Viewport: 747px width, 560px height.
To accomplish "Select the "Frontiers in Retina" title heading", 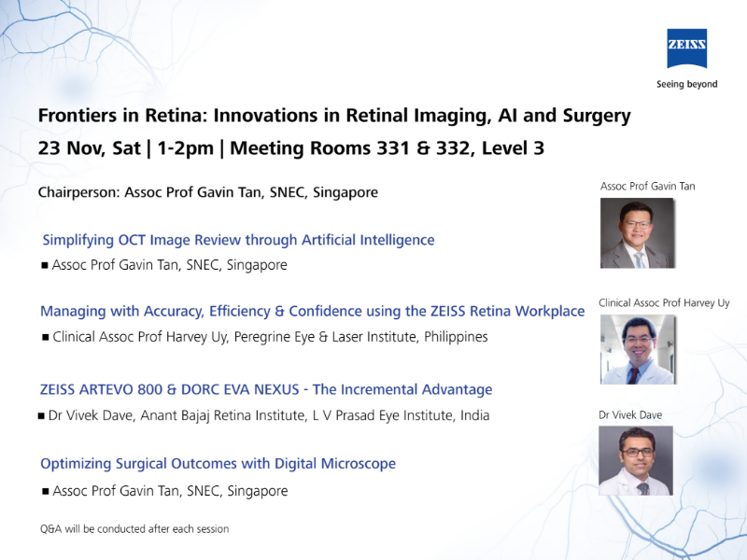I will 334,116.
